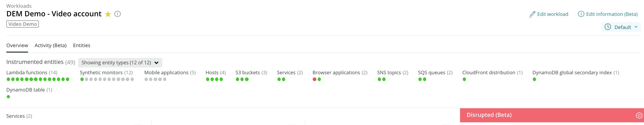Click the red Browser applications status dot

point(315,79)
